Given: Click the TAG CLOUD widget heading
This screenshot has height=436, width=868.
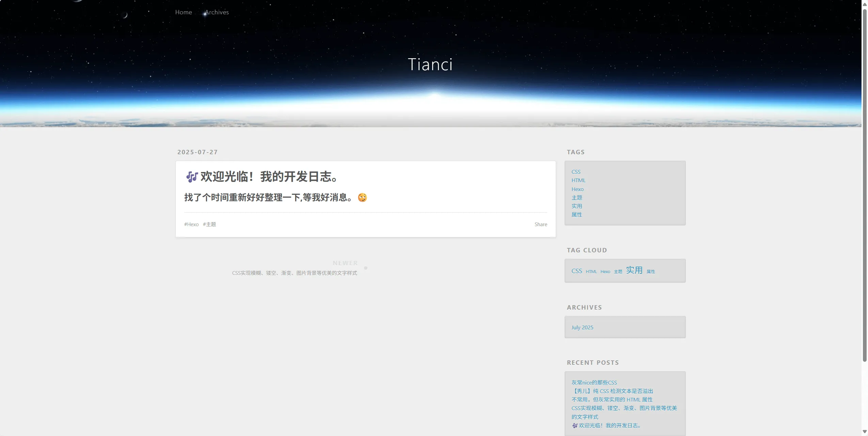Looking at the screenshot, I should pos(587,250).
